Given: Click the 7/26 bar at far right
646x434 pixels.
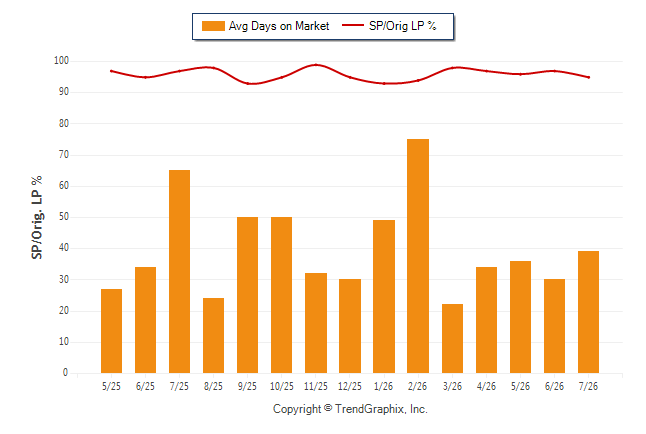Looking at the screenshot, I should click(x=588, y=312).
